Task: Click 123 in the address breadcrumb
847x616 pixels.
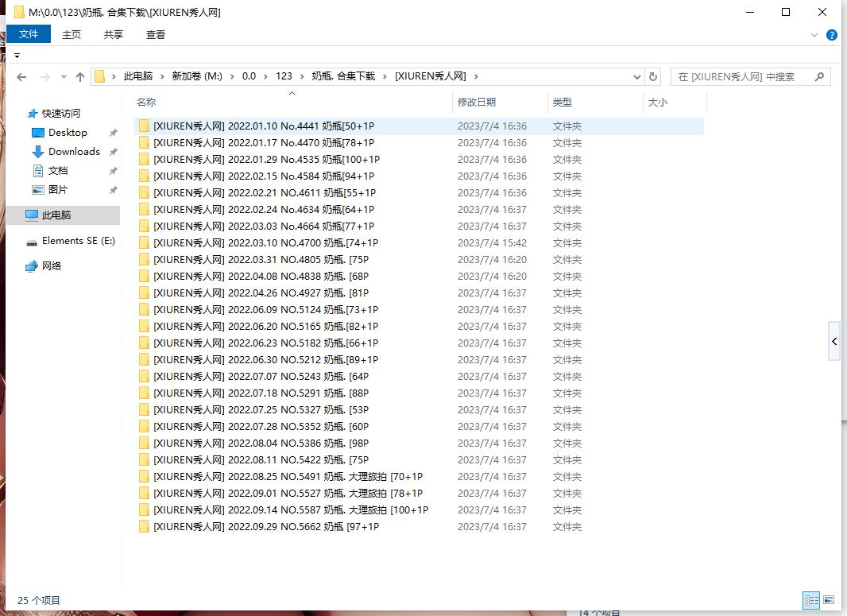Action: [x=284, y=76]
